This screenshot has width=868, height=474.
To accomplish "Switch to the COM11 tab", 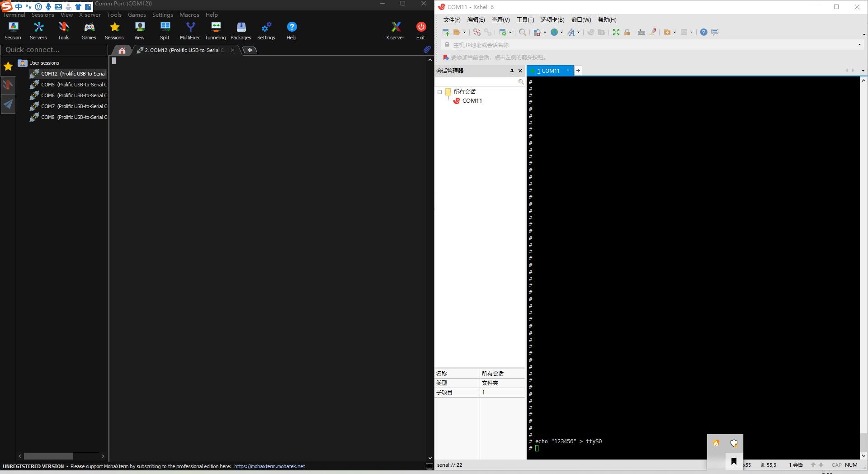I will point(549,71).
